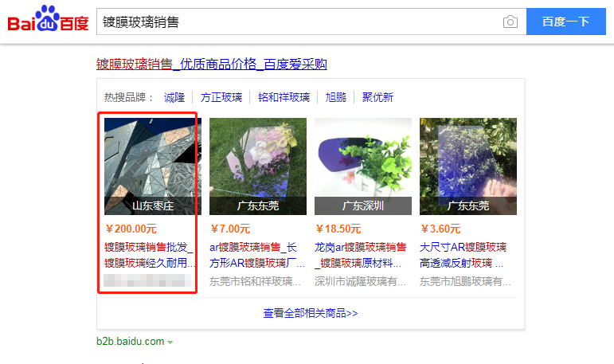Open the blue AR glass thumbnail

(x=468, y=166)
